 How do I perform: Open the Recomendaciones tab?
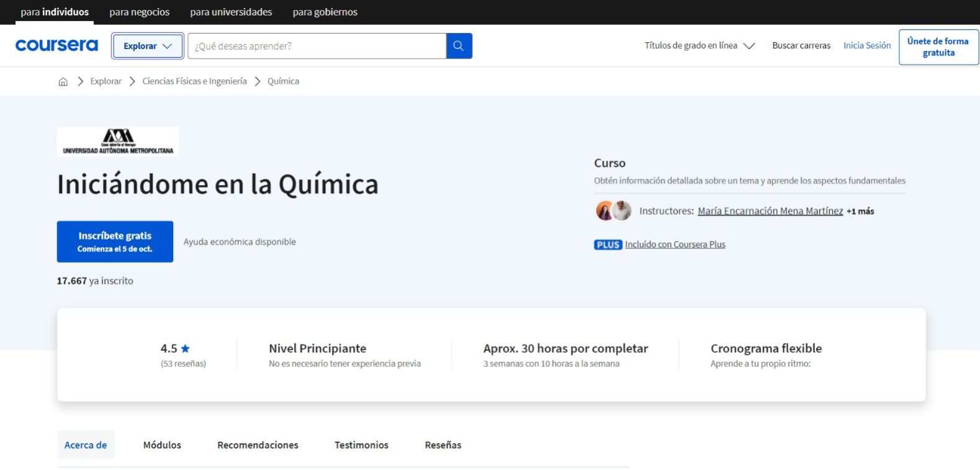tap(258, 445)
